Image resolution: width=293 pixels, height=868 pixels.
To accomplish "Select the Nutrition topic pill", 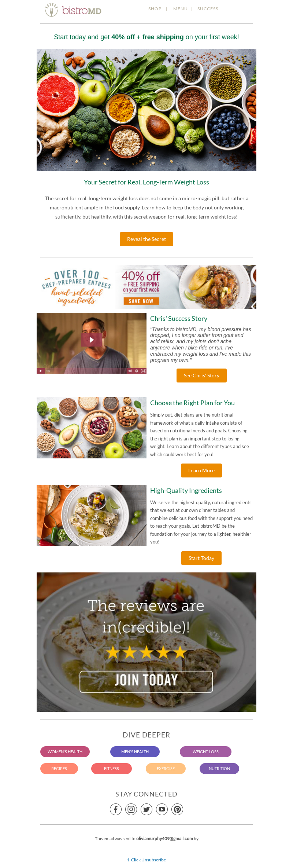I will pos(219,769).
